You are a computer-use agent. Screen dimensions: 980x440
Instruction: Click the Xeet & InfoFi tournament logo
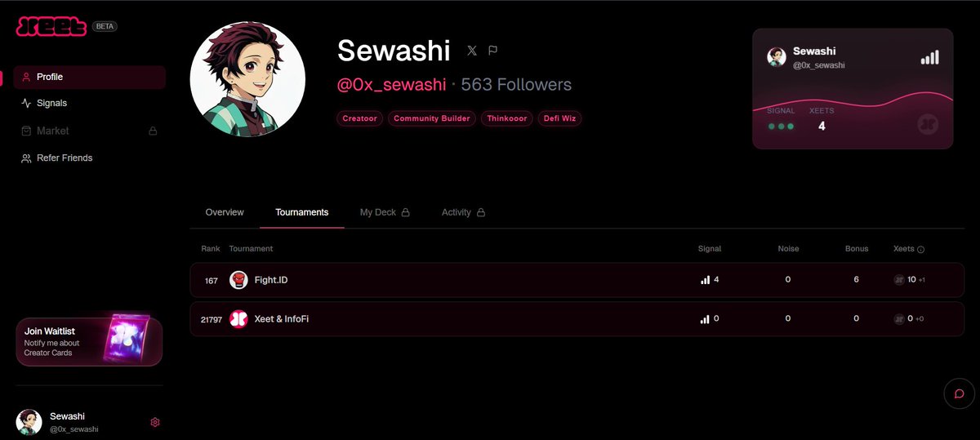[238, 319]
